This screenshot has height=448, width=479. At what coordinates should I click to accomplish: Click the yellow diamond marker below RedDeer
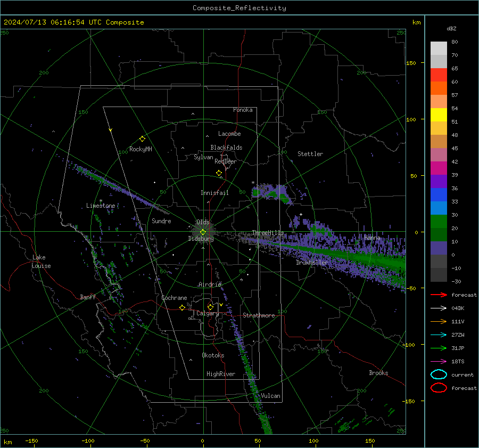click(219, 173)
